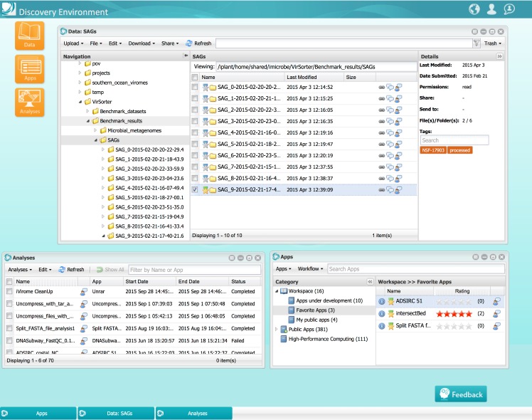Viewport: 532px width, 420px height.
Task: Rate intersectBed using its star rating
Action: pos(452,313)
